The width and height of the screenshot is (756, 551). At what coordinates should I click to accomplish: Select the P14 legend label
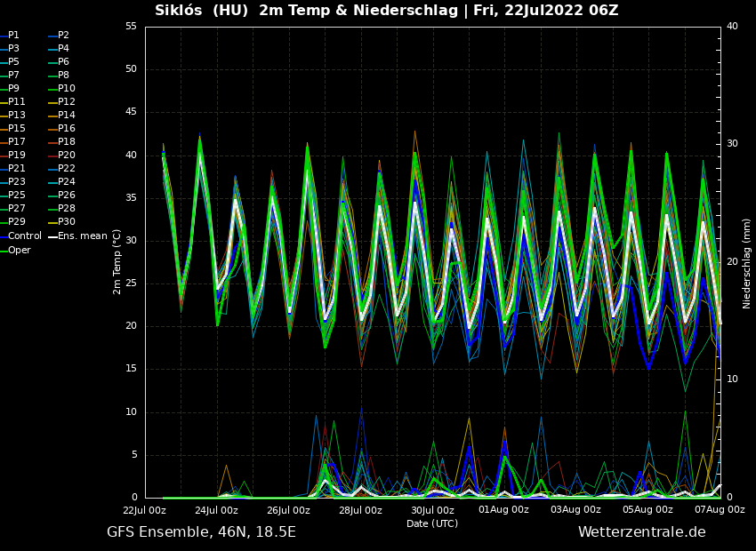(x=66, y=116)
